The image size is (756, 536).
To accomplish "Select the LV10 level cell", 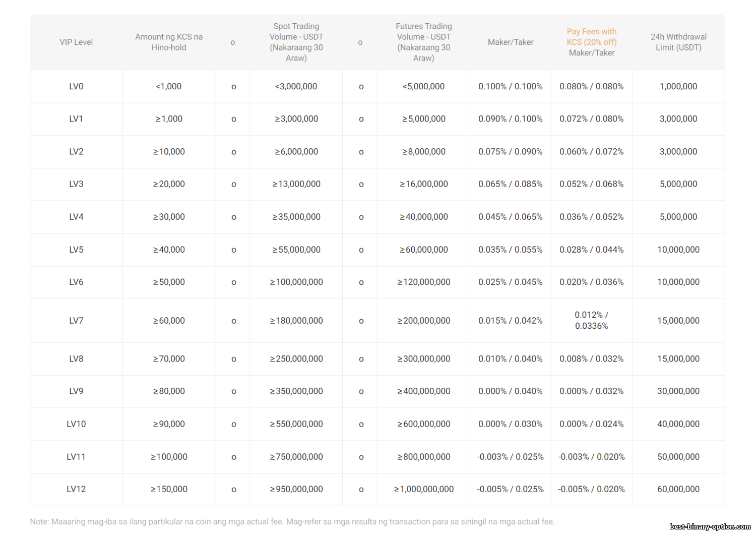I will (x=76, y=424).
